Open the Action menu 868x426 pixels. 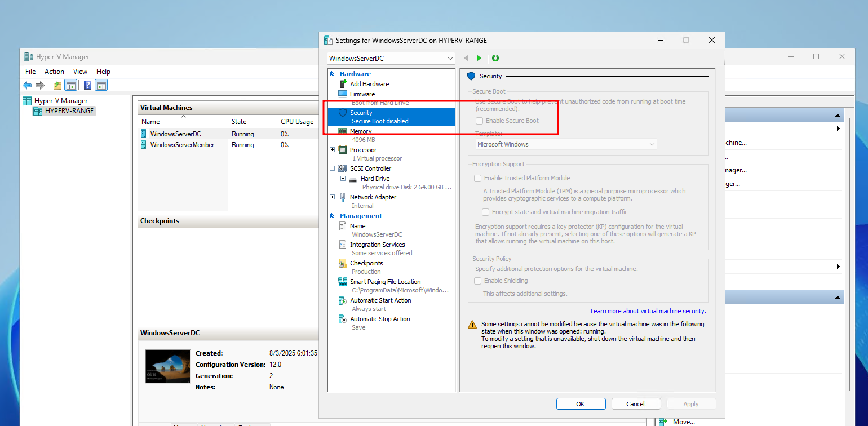click(54, 72)
